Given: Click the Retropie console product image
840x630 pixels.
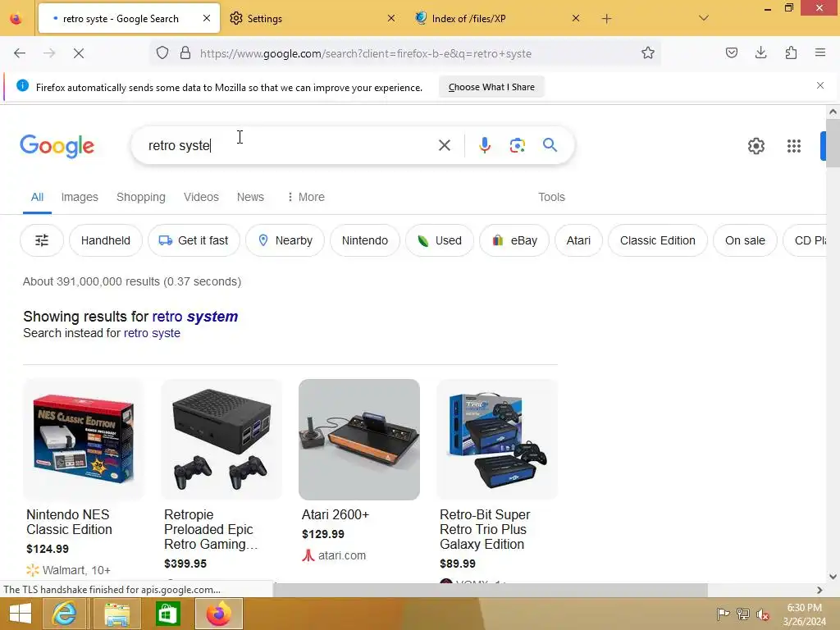Looking at the screenshot, I should [221, 440].
